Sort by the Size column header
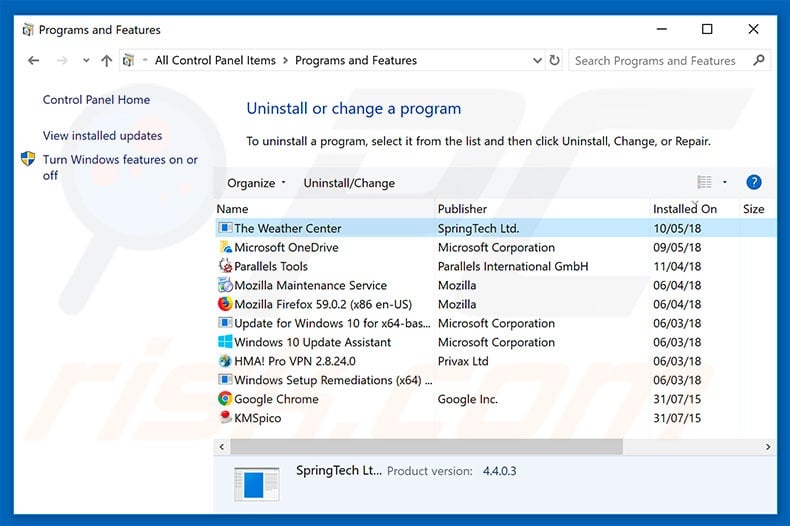Image resolution: width=790 pixels, height=526 pixels. [x=754, y=209]
